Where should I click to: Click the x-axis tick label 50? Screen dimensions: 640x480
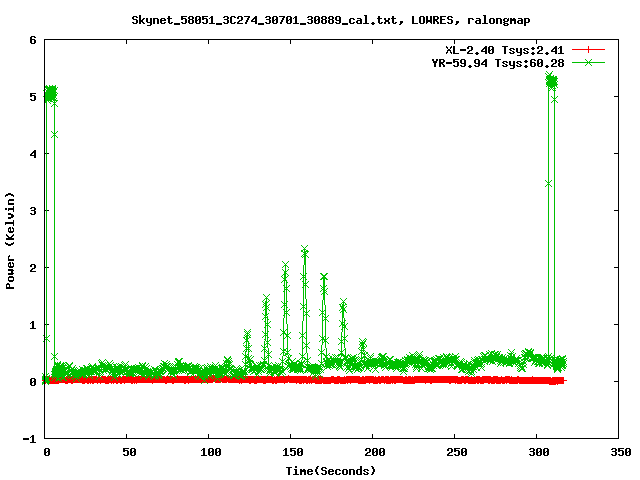(129, 452)
